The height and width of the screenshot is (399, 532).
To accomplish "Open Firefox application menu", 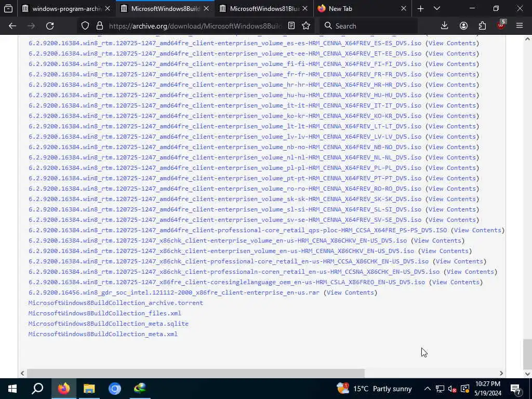I will 520,26.
